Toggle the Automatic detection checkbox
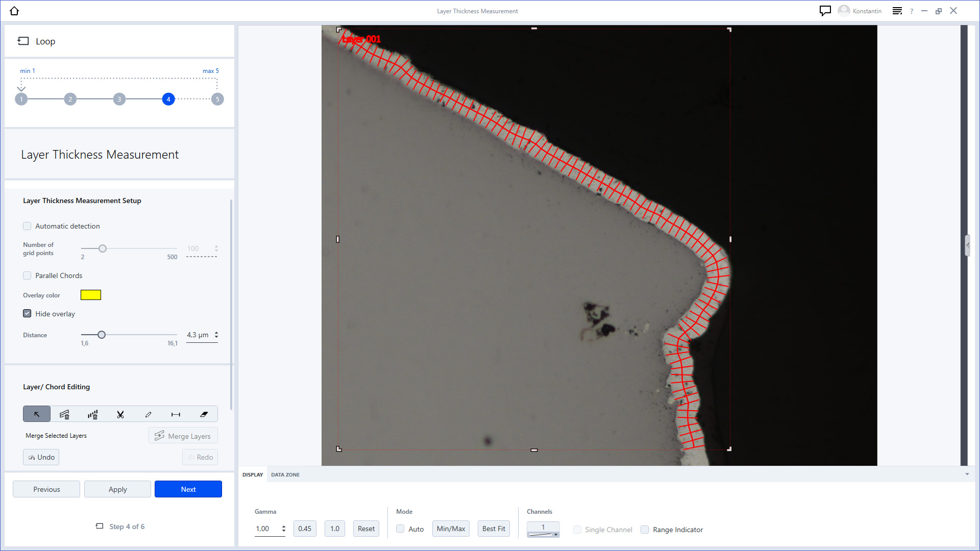The height and width of the screenshot is (551, 980). [27, 226]
